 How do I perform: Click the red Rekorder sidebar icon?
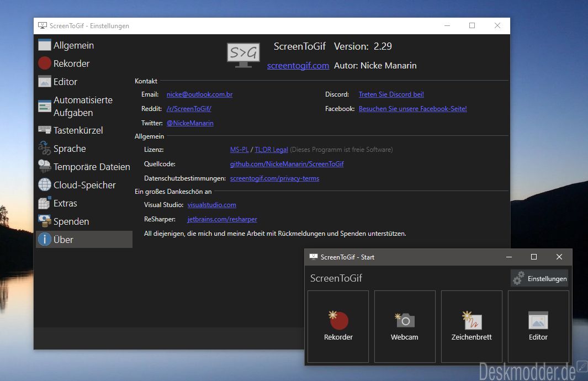coord(45,63)
